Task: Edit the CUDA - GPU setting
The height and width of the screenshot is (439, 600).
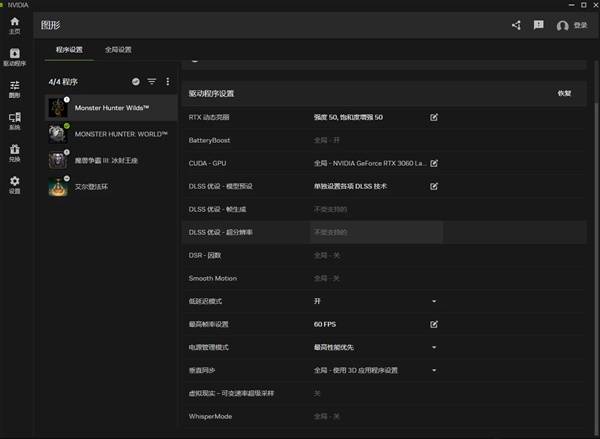Action: point(434,163)
